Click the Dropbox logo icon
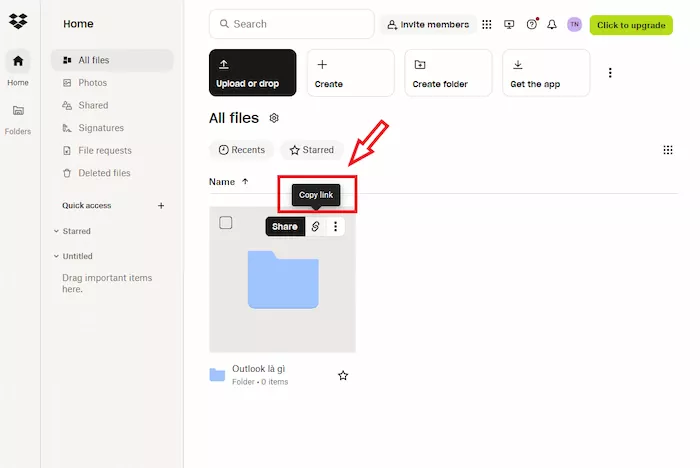Image resolution: width=700 pixels, height=468 pixels. [18, 22]
